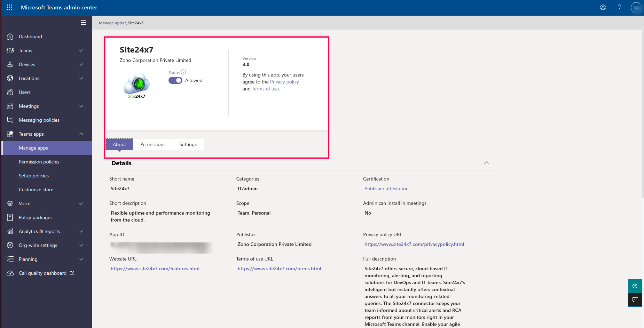Collapse the Details section chevron
This screenshot has width=644, height=328.
click(x=486, y=163)
